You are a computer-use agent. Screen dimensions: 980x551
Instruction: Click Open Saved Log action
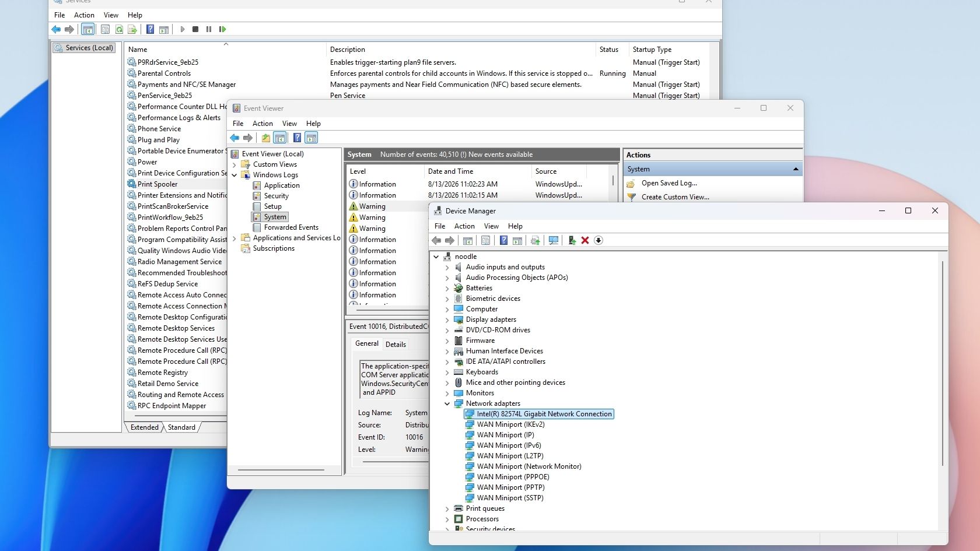click(x=669, y=183)
